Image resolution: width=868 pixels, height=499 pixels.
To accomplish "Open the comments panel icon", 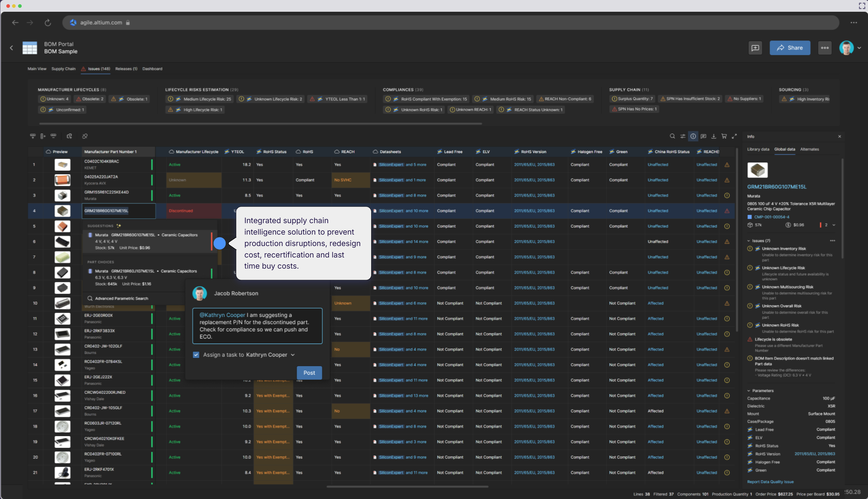I will click(703, 136).
